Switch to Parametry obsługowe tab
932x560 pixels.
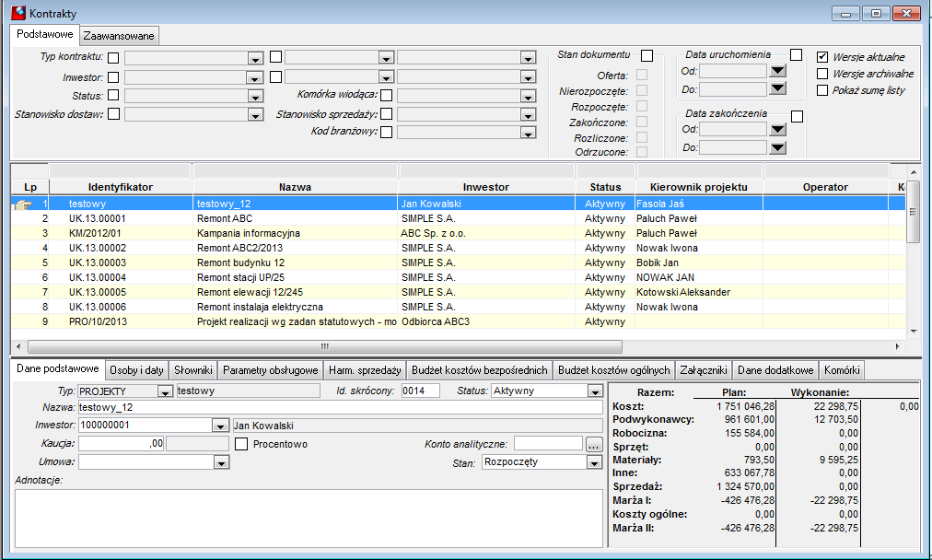(x=271, y=369)
